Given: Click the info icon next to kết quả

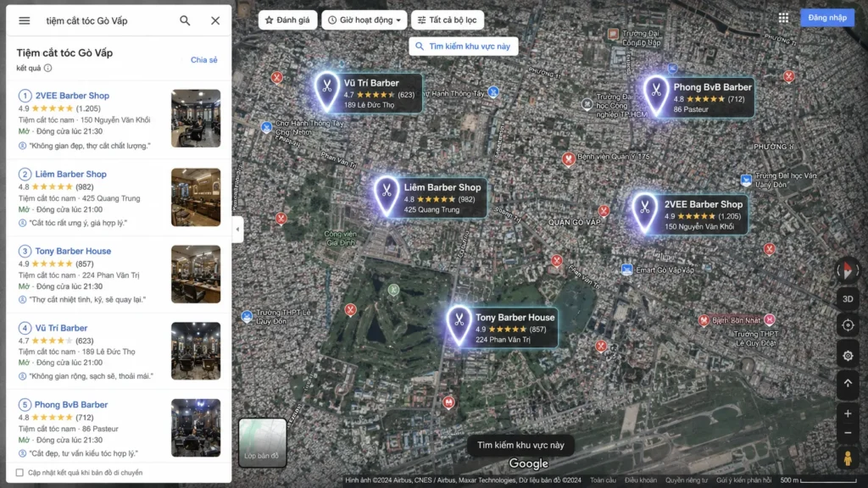Looking at the screenshot, I should coord(48,68).
